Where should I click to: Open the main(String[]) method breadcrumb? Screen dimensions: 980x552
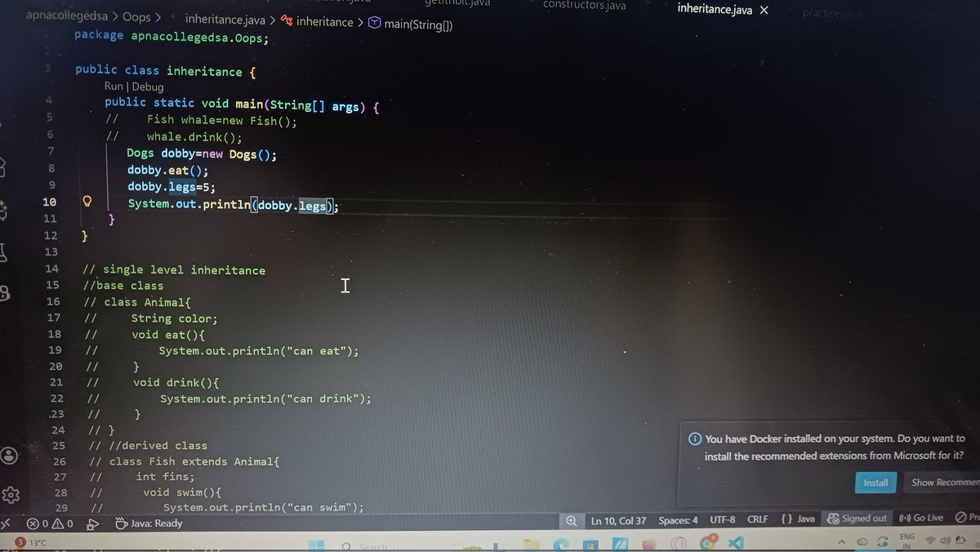tap(410, 24)
